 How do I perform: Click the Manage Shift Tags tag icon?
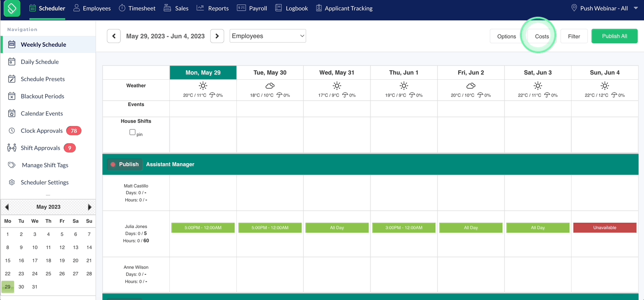12,165
